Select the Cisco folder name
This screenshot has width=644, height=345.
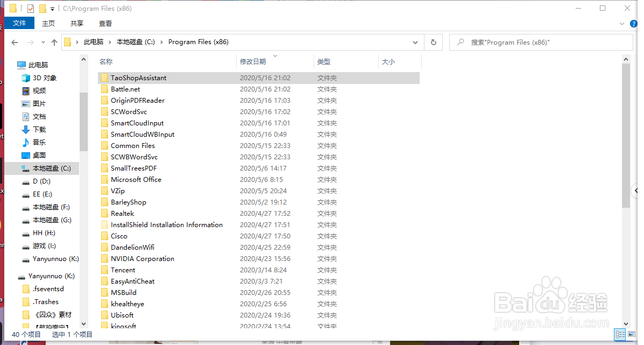[119, 236]
